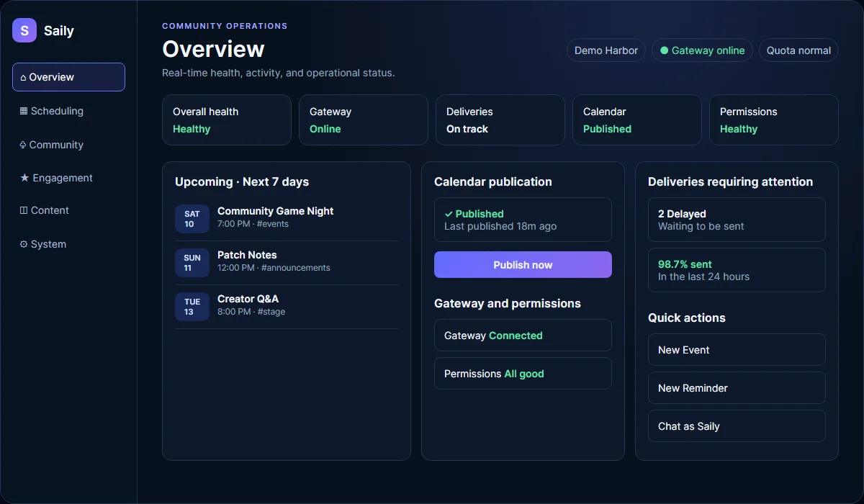Click the Published last published status box
This screenshot has width=864, height=504.
coord(523,220)
